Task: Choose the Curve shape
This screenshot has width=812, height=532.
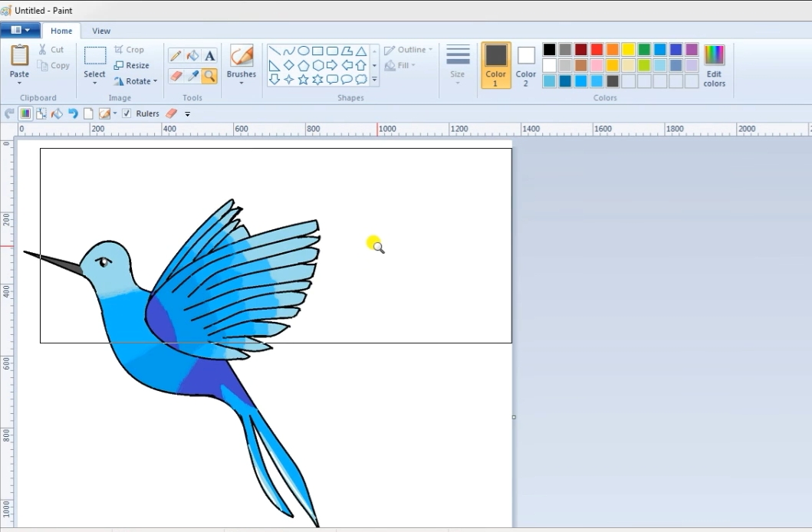Action: click(x=289, y=51)
